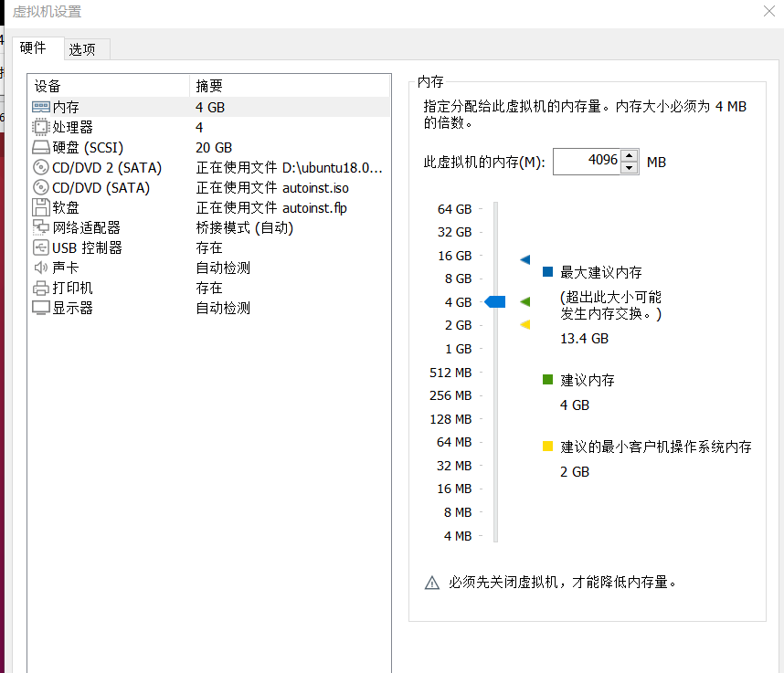Select the 声卡 row label
The height and width of the screenshot is (673, 784).
(x=66, y=268)
